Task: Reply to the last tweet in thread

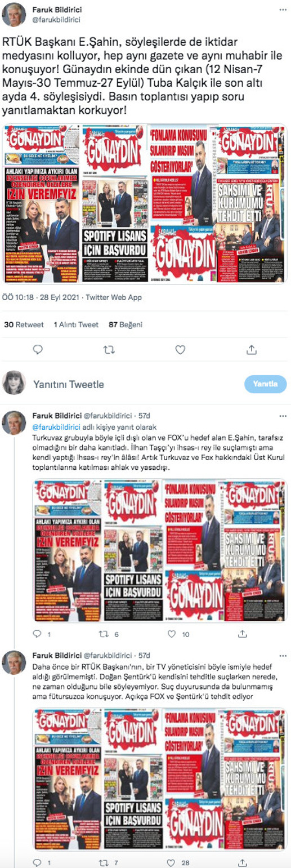Action: (38, 862)
